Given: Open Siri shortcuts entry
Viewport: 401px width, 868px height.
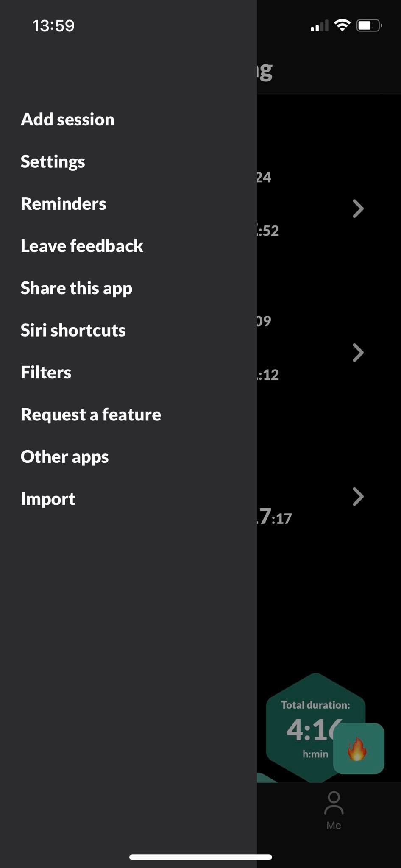Looking at the screenshot, I should click(x=73, y=330).
